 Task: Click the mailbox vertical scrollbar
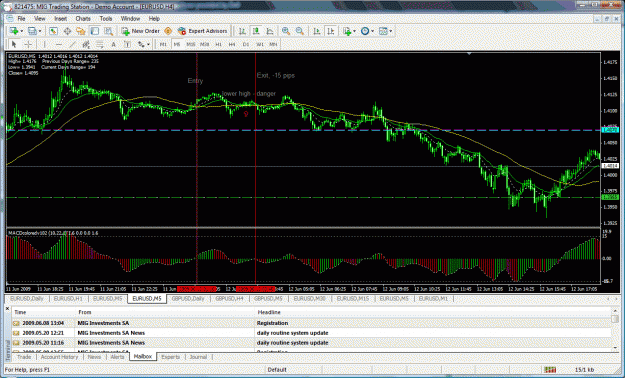click(615, 329)
